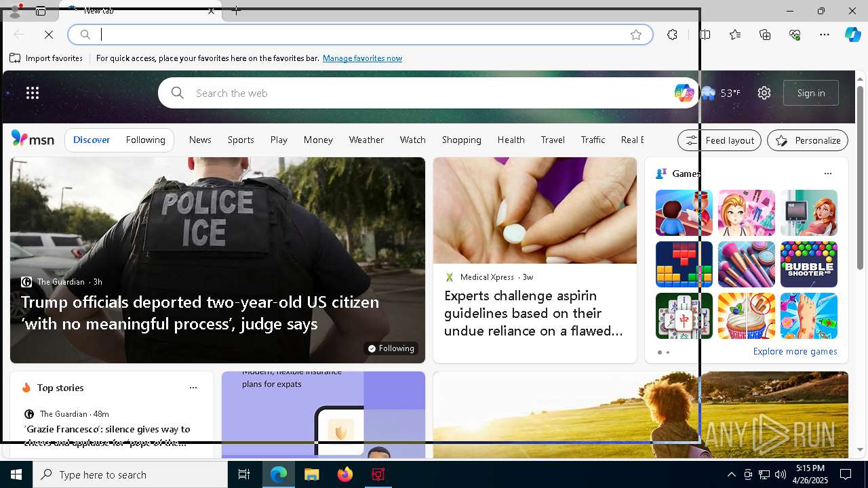This screenshot has width=868, height=488.
Task: Open Copilot icon in search box
Action: click(684, 93)
